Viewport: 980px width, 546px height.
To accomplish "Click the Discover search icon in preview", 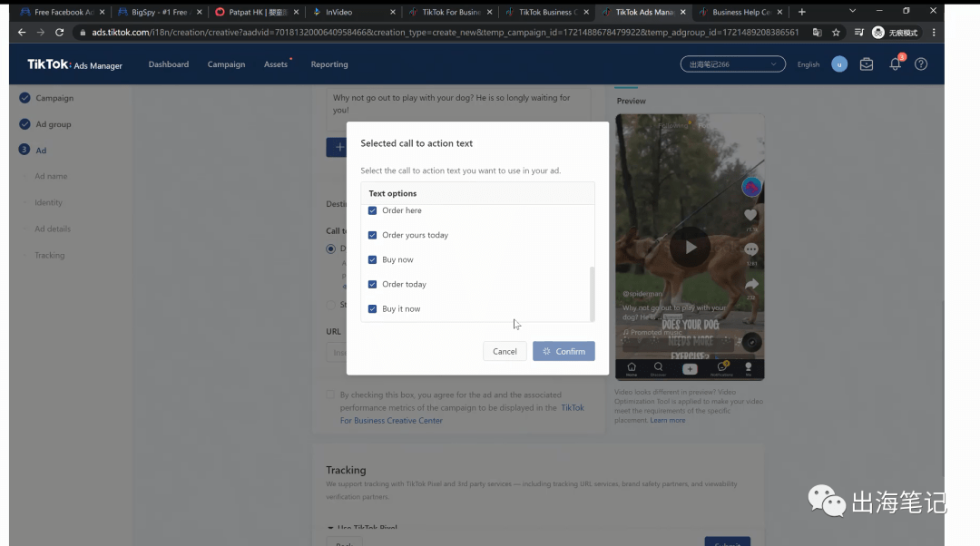I will [x=658, y=368].
